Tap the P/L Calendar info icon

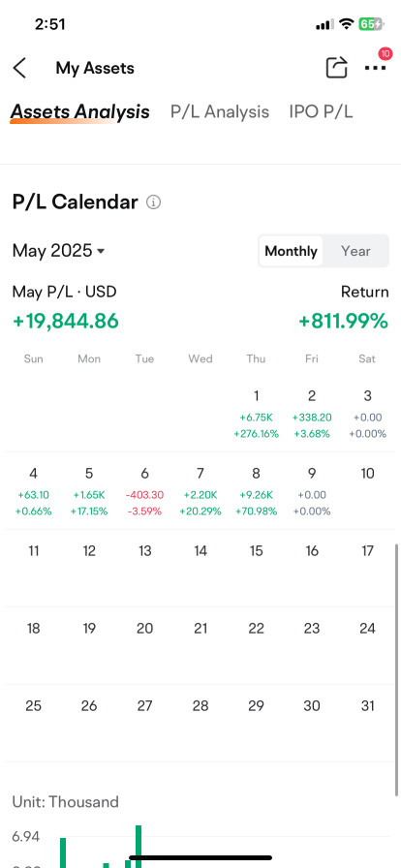[153, 202]
